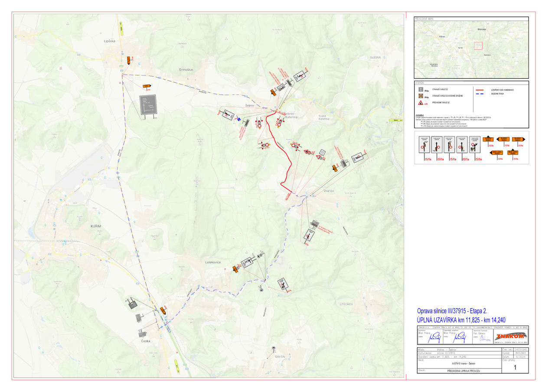Click the red square on the overview map
The width and height of the screenshot is (555, 392).
(478, 46)
